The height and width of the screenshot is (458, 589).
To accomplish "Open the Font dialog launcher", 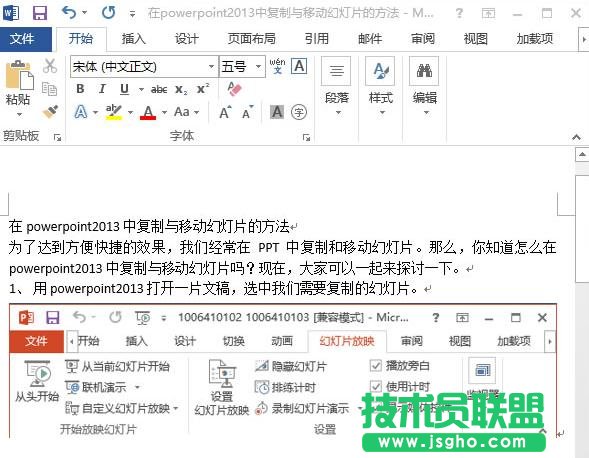I will point(307,138).
